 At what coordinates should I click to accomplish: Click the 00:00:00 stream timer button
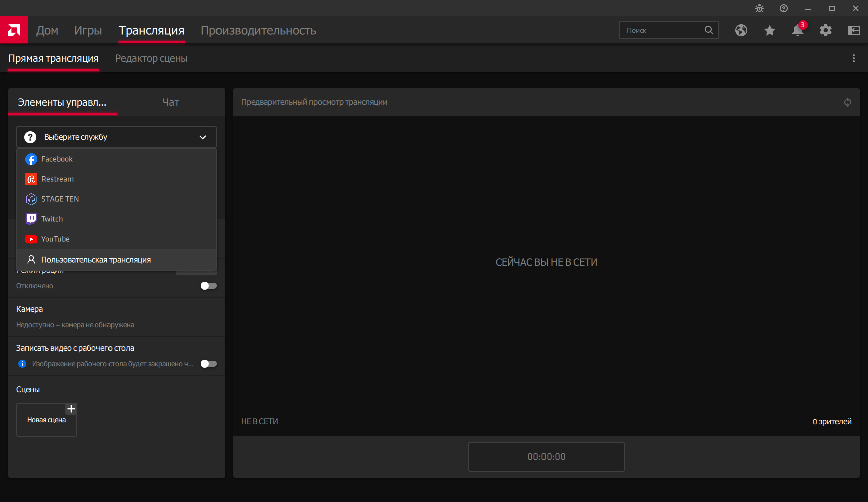[x=547, y=457]
